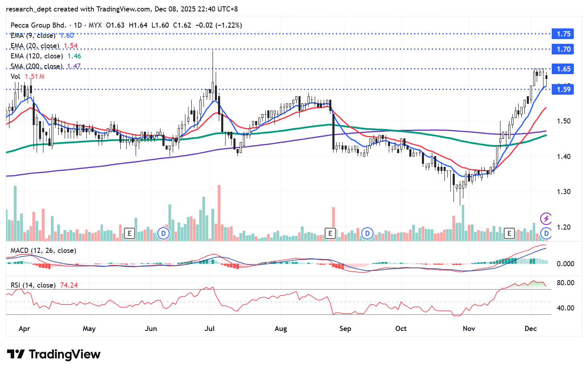Open the earnings E marker in late August
Screen dimensions: 588x372
(330, 234)
